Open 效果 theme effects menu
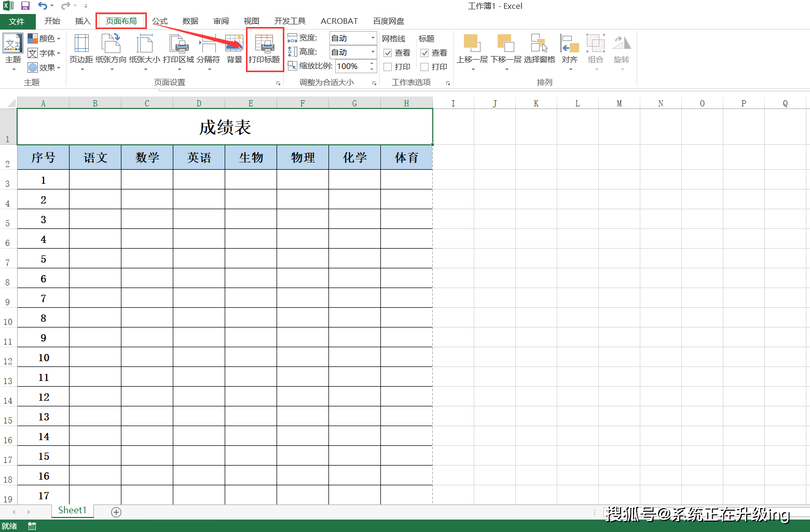 pos(45,67)
